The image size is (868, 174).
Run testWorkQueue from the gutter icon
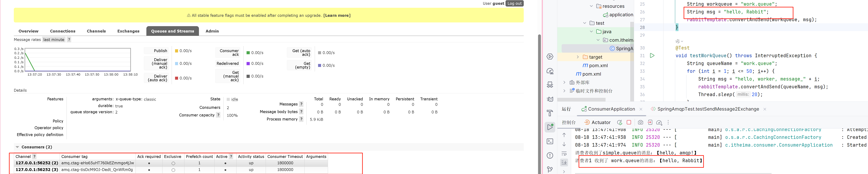click(652, 55)
